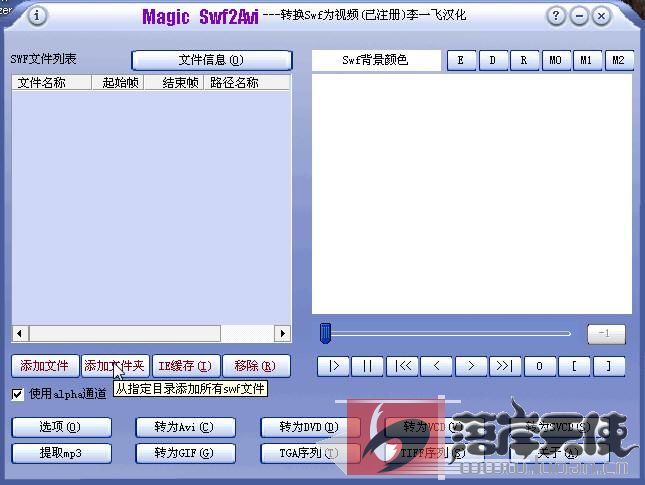Select the M0 button
The height and width of the screenshot is (485, 645).
(x=556, y=60)
